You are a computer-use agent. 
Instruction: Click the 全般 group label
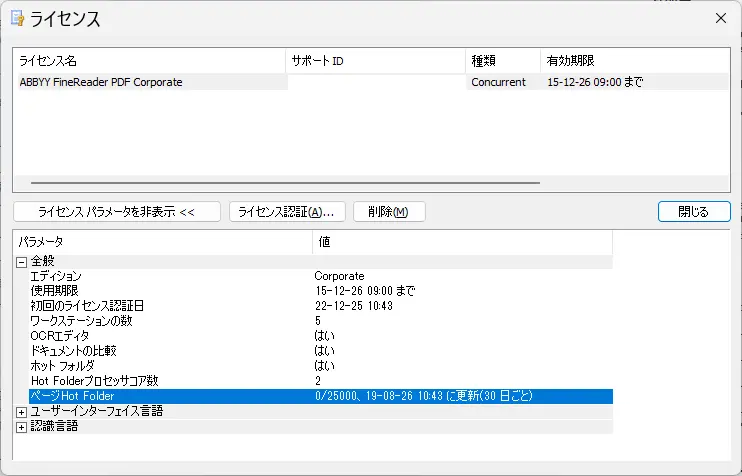[x=43, y=261]
